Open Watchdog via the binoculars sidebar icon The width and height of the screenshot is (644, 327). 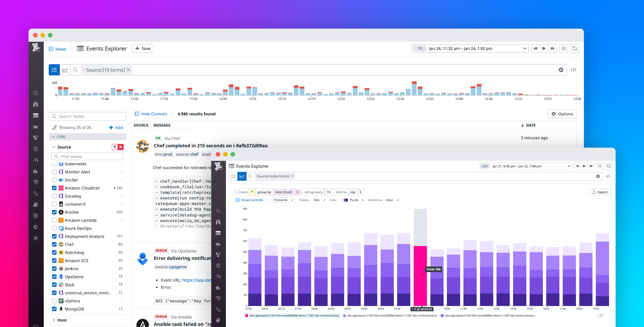click(x=36, y=105)
